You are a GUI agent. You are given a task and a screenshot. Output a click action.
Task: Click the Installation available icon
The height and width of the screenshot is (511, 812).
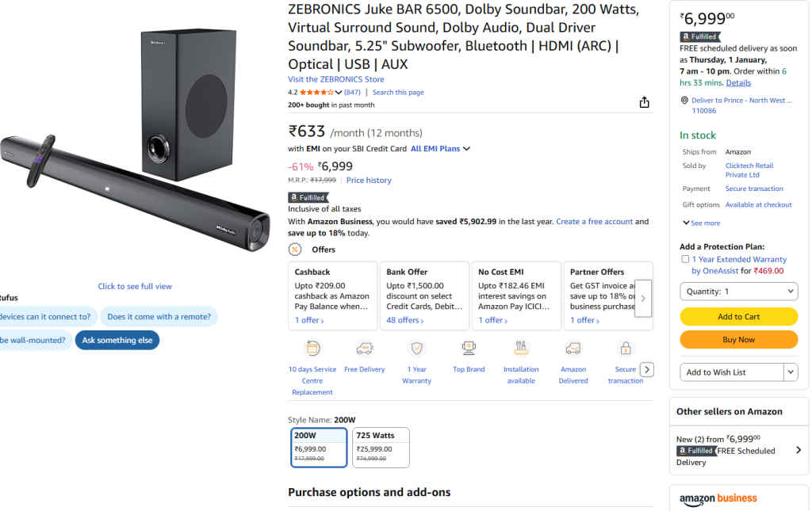click(520, 348)
